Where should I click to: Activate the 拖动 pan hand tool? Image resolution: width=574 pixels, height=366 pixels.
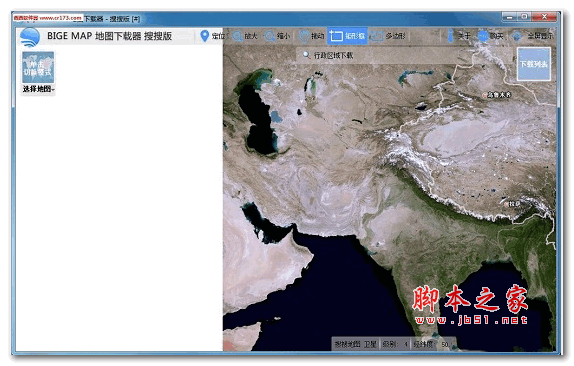pos(312,36)
